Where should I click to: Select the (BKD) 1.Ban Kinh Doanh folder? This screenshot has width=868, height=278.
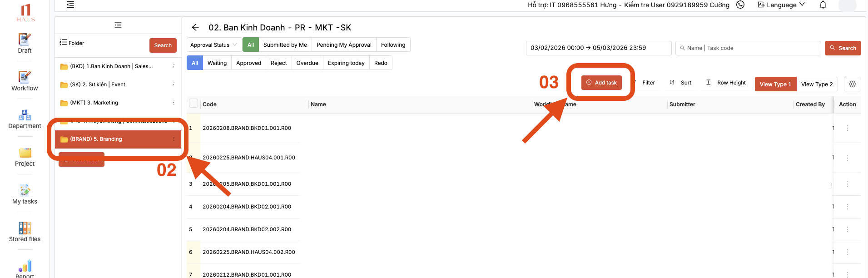(x=111, y=66)
